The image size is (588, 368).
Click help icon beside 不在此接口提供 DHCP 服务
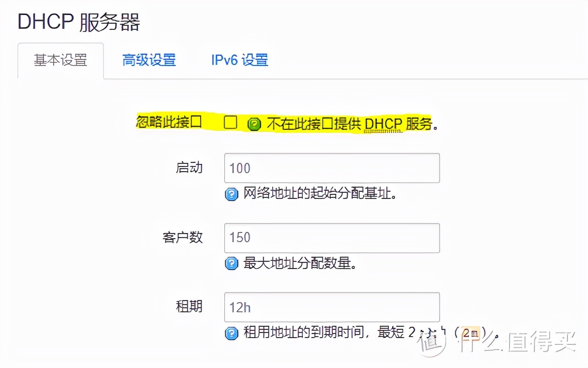[x=254, y=124]
